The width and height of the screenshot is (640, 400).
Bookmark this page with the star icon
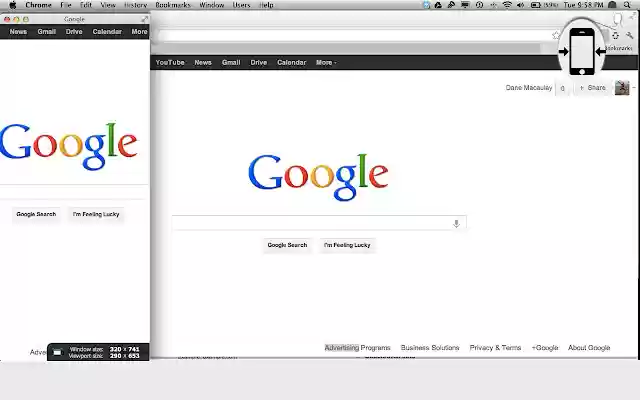[x=556, y=36]
